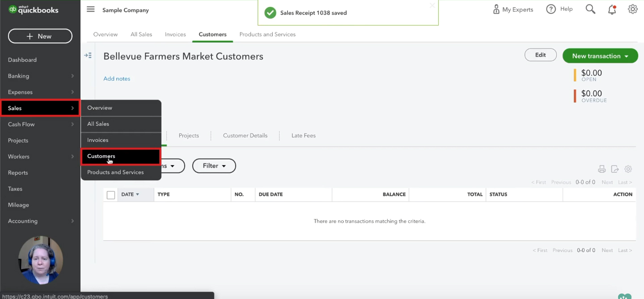Export the transaction list to file icon
Viewport: 644px width, 299px height.
click(615, 169)
